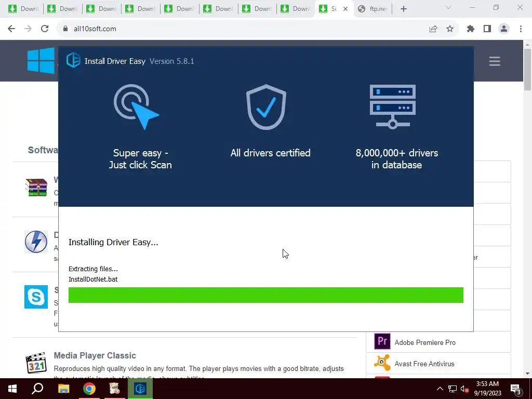Click the certified shield checkmark icon
Screen dimensions: 532x399
[267, 107]
